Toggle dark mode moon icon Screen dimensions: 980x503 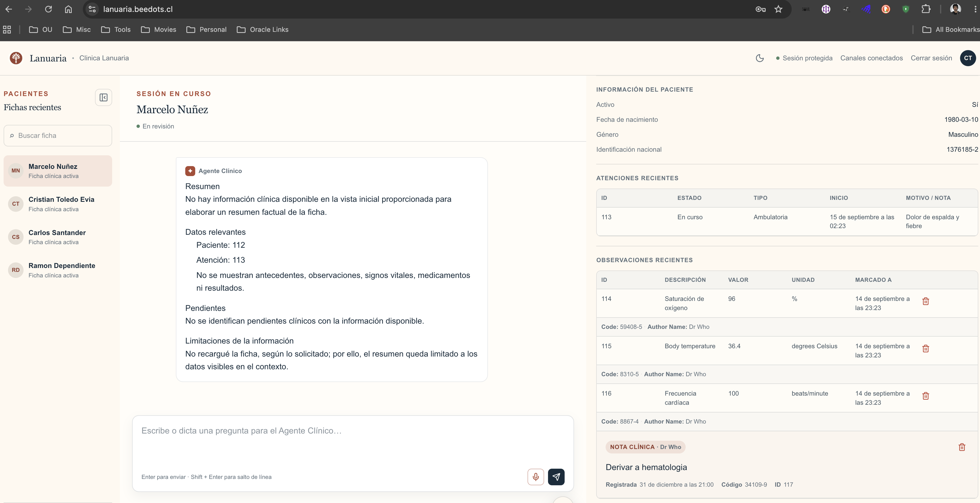(759, 58)
